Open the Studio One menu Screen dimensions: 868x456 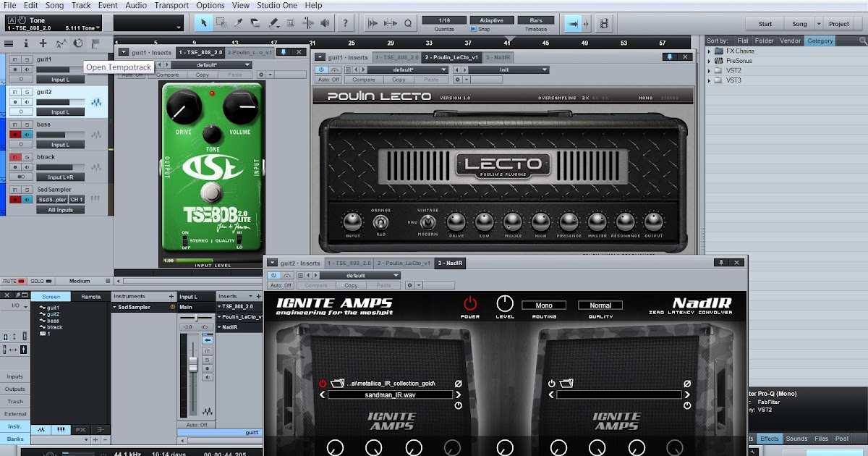point(278,5)
